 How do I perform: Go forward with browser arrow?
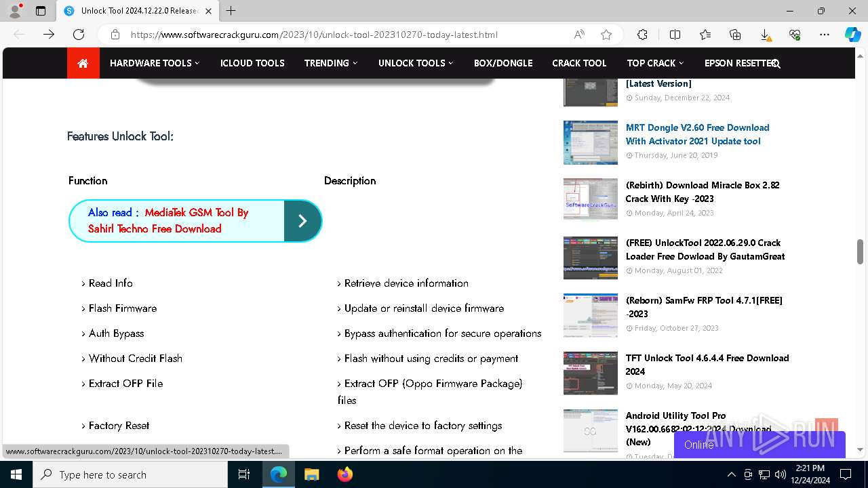[49, 35]
